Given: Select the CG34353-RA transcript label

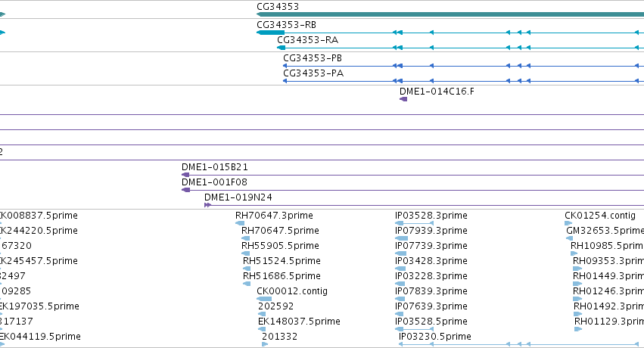Looking at the screenshot, I should pos(308,40).
